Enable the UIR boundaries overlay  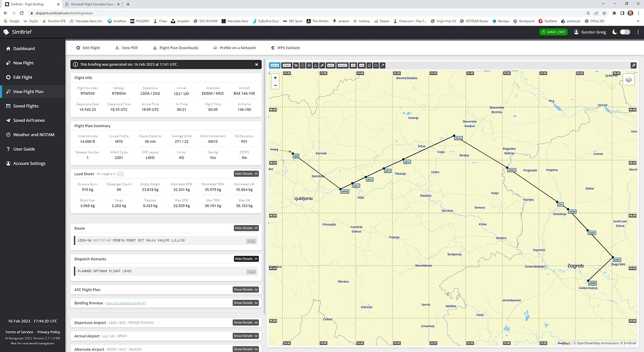click(362, 65)
